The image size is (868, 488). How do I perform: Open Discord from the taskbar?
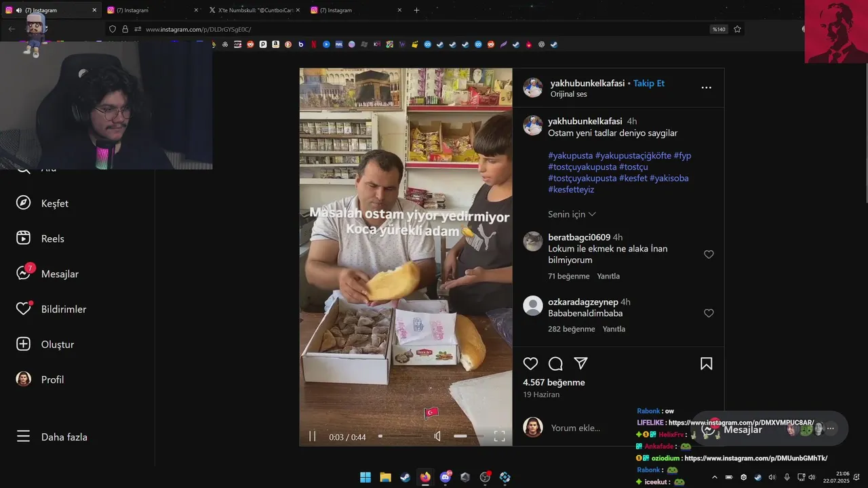pyautogui.click(x=446, y=477)
